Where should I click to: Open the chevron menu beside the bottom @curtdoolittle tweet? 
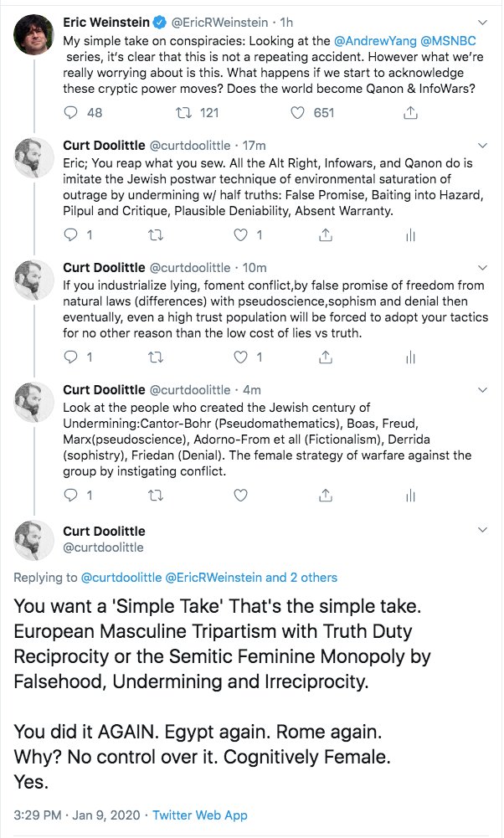click(481, 531)
